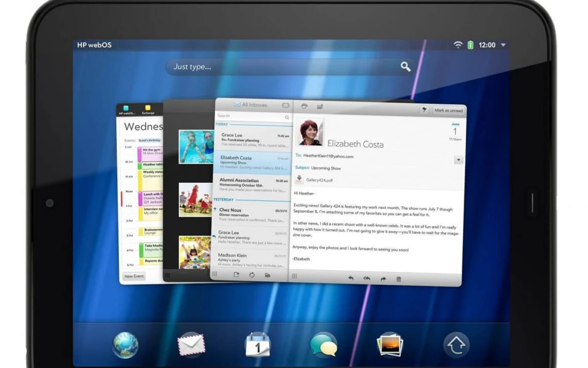Launch the Email envelope app in the dock

click(x=191, y=344)
